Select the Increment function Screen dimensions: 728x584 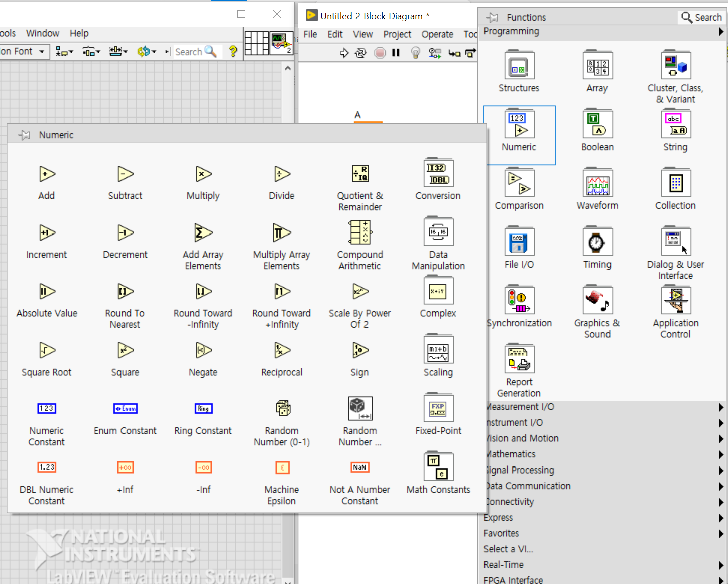tap(47, 233)
